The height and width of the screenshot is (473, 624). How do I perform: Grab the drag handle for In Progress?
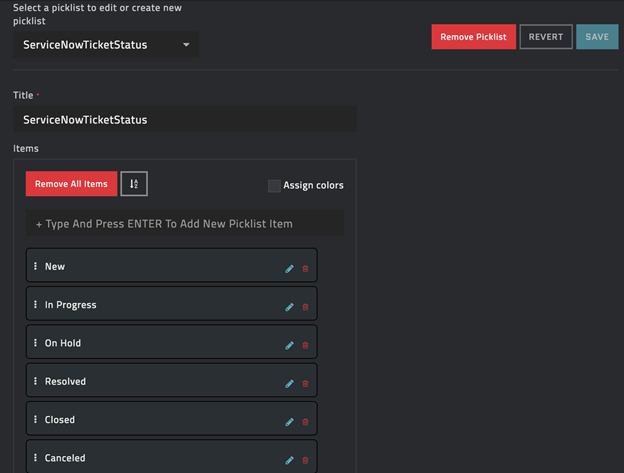click(35, 304)
